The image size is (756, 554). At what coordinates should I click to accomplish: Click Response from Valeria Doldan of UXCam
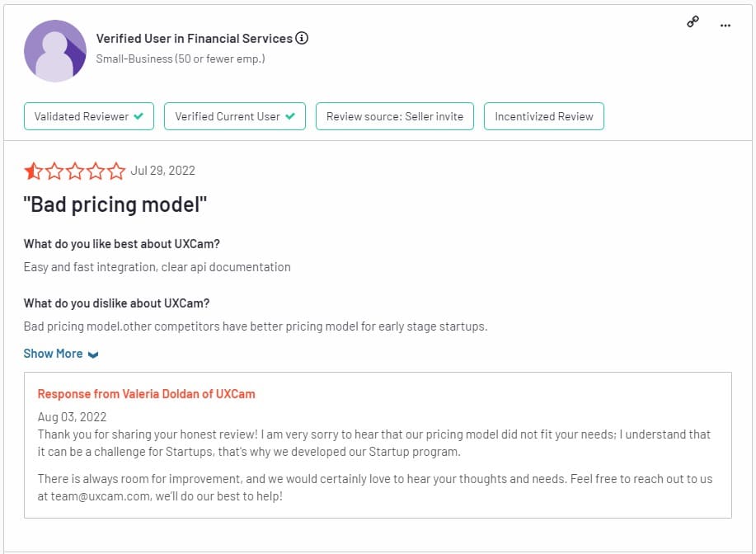tap(146, 394)
